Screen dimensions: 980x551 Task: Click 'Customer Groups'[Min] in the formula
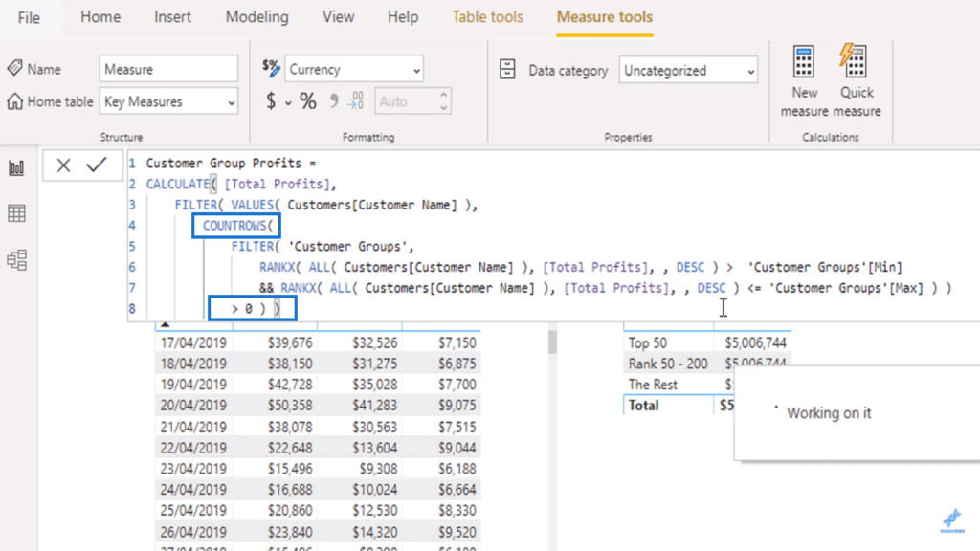[x=825, y=268]
